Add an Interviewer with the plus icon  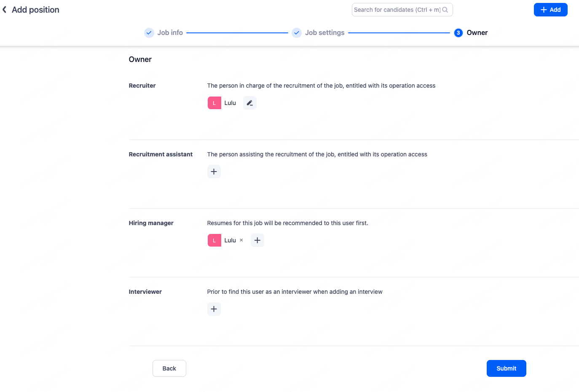(214, 309)
